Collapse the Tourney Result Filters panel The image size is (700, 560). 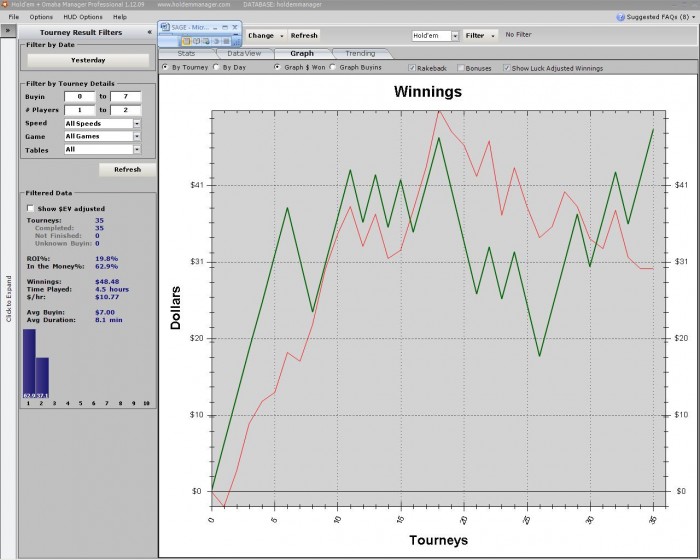[x=150, y=32]
